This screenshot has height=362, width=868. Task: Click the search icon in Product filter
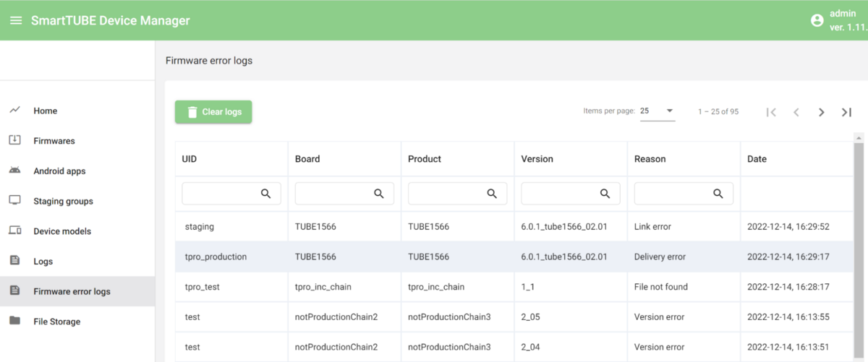(x=492, y=194)
